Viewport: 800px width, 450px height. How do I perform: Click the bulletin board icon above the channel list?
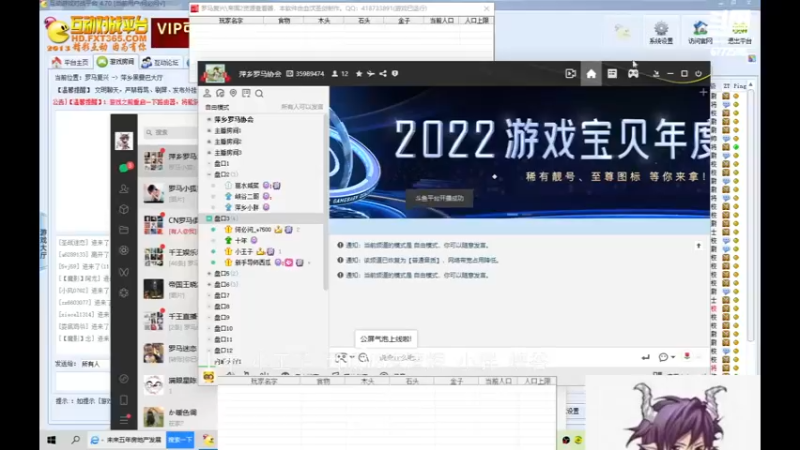tap(246, 93)
